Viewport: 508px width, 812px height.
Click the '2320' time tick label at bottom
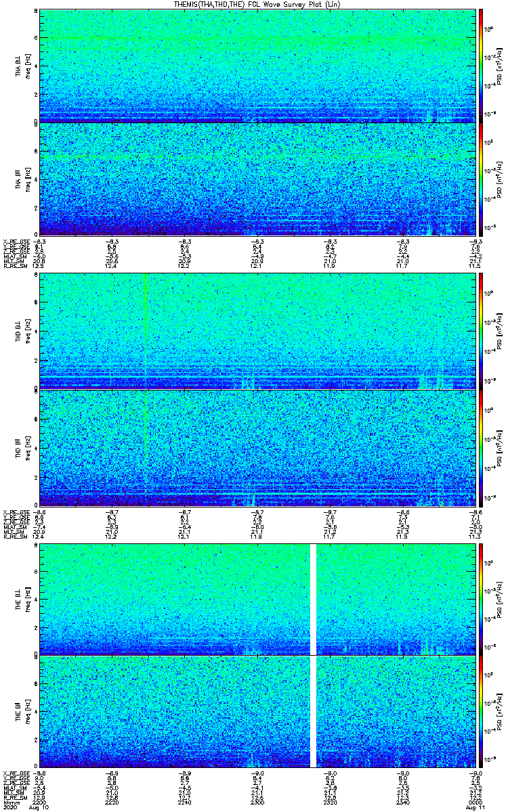point(329,802)
